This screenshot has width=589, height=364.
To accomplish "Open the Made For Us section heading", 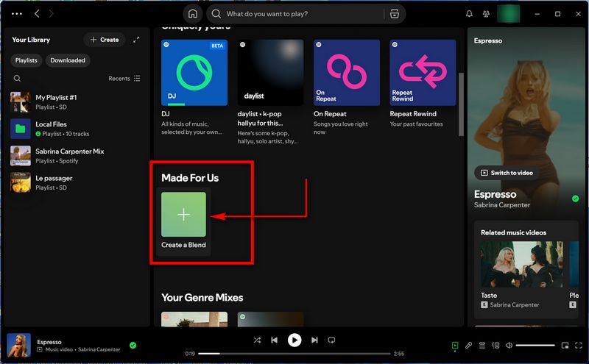I will pyautogui.click(x=190, y=178).
